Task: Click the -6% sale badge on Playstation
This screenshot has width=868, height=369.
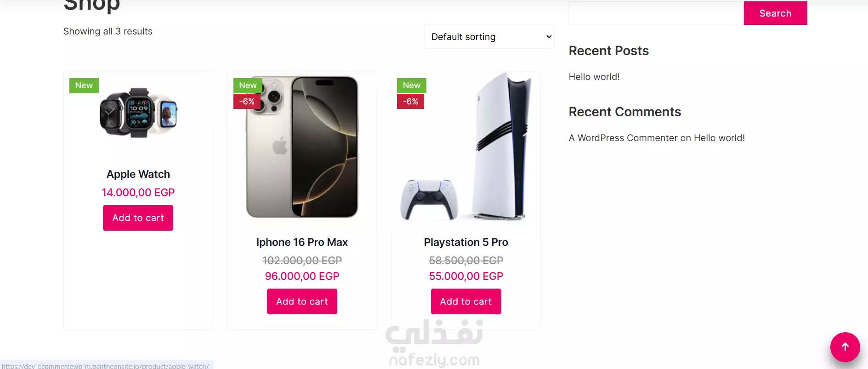Action: click(x=410, y=102)
